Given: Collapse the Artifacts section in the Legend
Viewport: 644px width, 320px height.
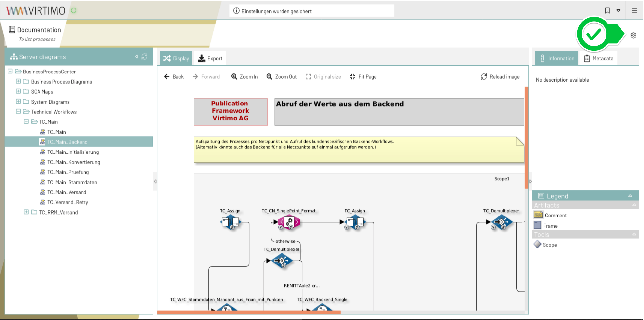Looking at the screenshot, I should pyautogui.click(x=634, y=205).
